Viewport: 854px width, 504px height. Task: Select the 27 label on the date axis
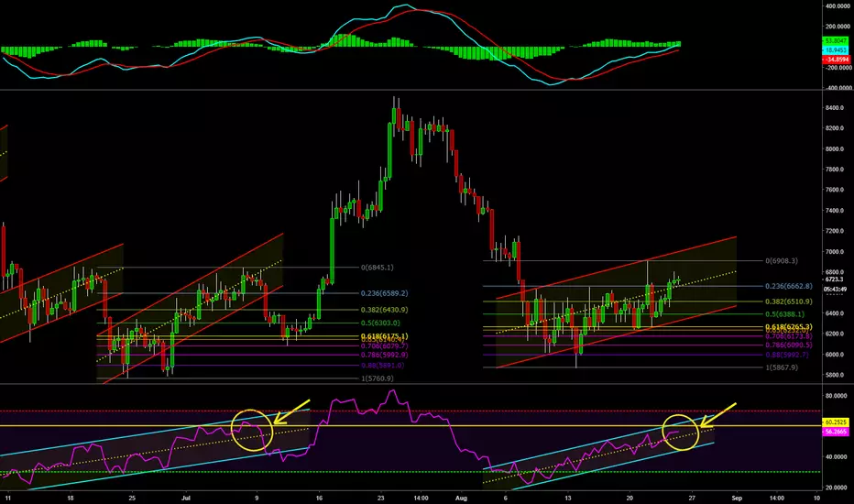tap(692, 498)
